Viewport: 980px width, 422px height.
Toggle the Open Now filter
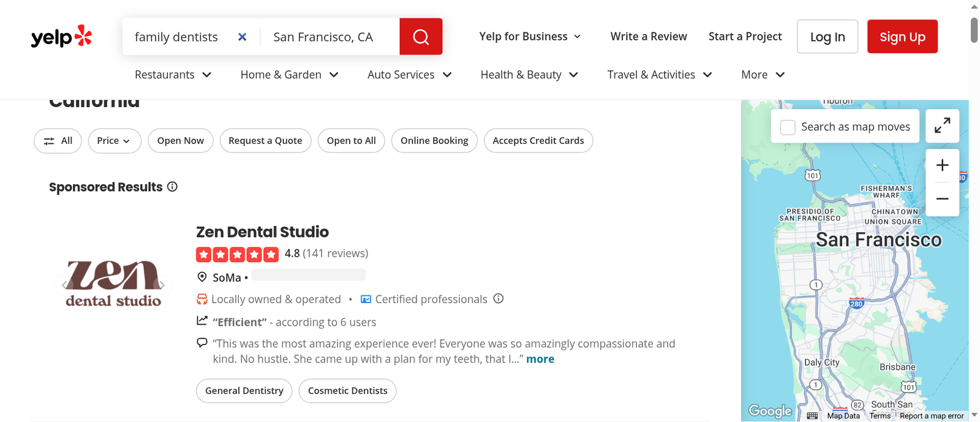tap(181, 141)
